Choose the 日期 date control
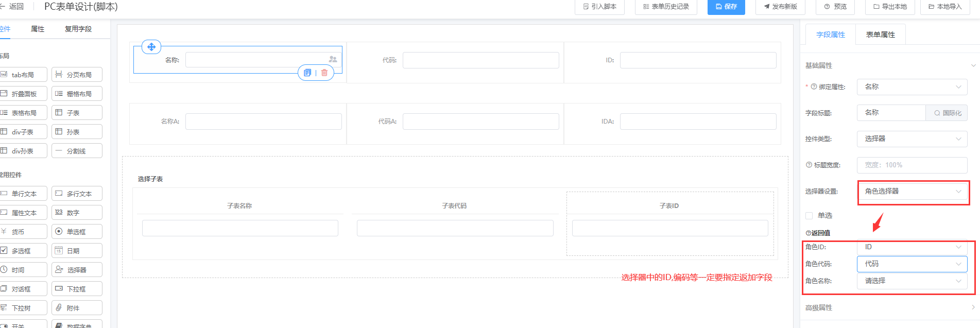The width and height of the screenshot is (980, 328). tap(77, 251)
